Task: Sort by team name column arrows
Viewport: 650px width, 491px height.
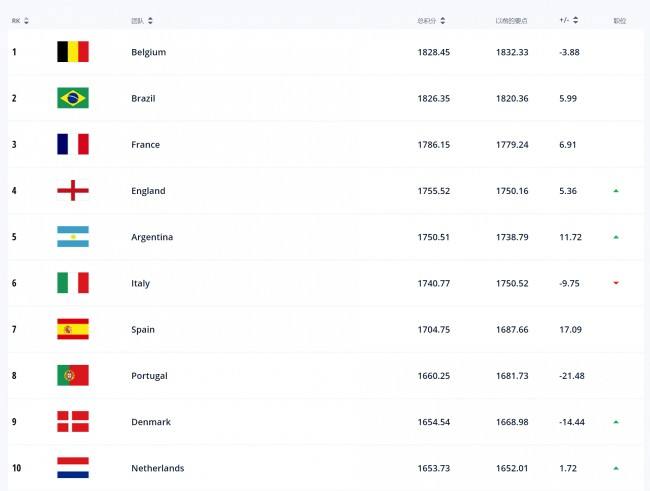Action: click(150, 21)
